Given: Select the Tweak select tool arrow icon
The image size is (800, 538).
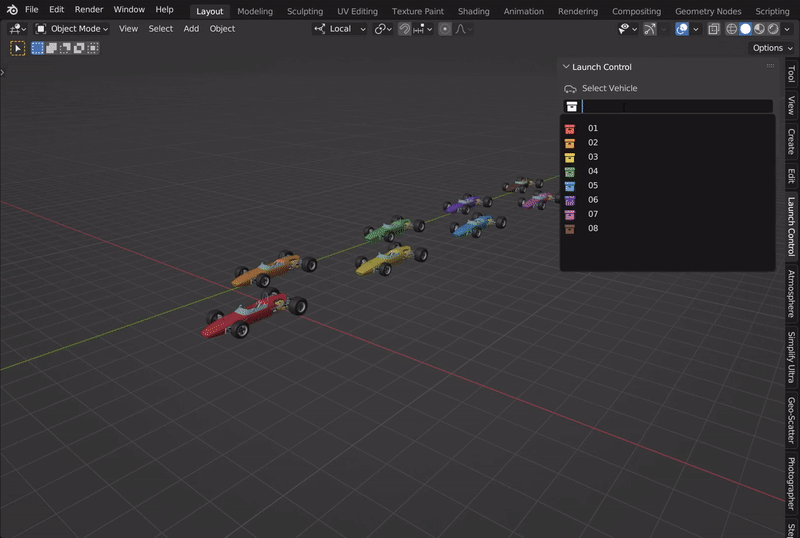Looking at the screenshot, I should point(17,48).
